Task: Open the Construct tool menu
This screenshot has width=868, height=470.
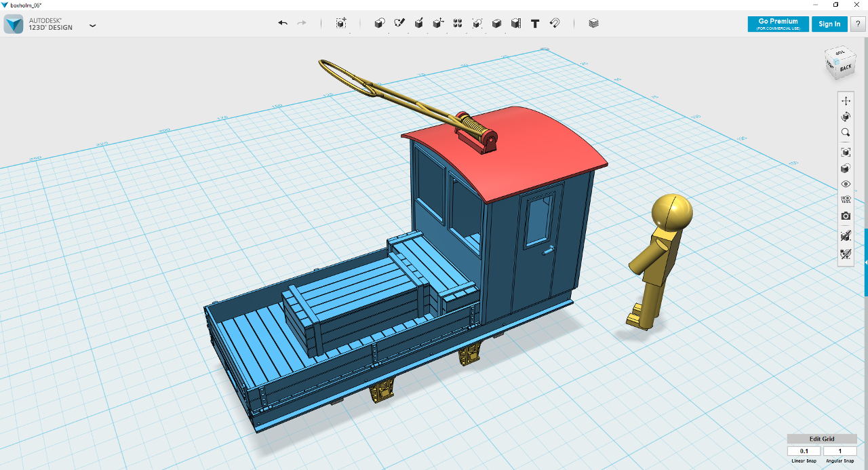Action: (x=419, y=23)
